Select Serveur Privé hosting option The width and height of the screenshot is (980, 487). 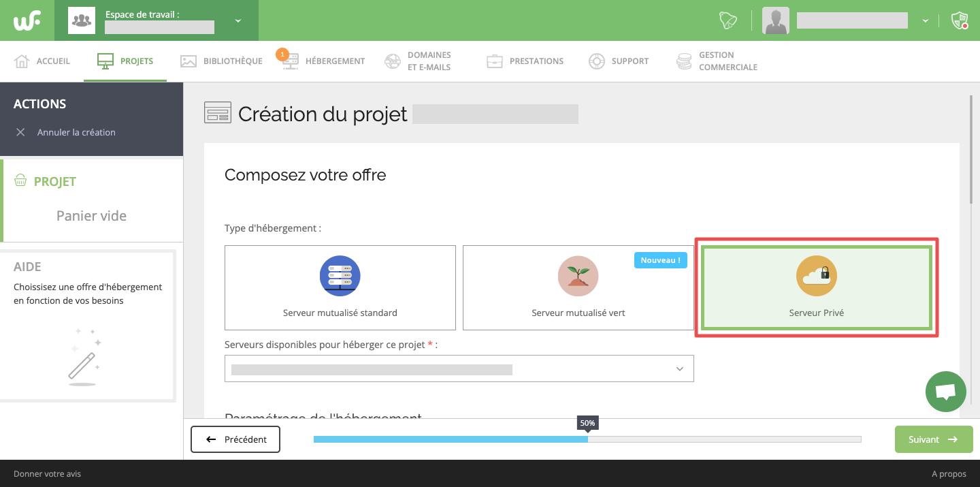click(817, 287)
